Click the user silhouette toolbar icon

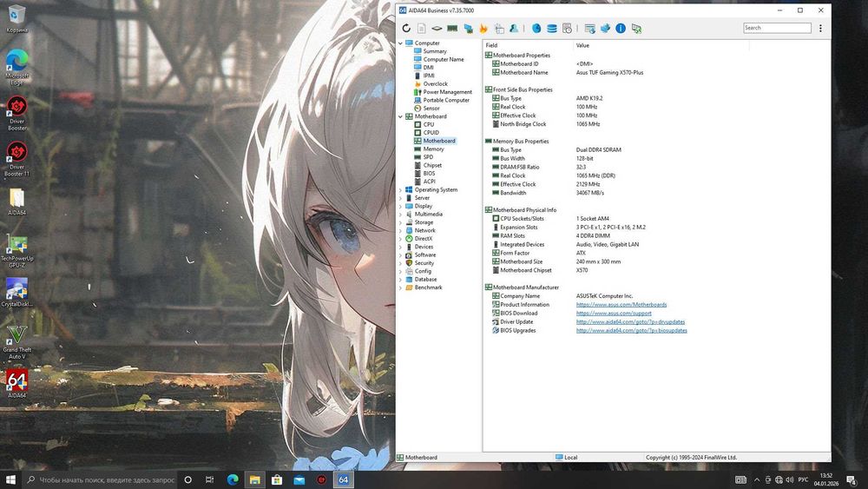pos(514,29)
